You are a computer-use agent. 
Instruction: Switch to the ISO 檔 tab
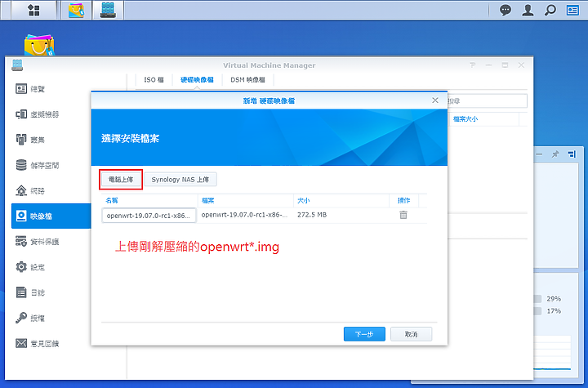154,80
